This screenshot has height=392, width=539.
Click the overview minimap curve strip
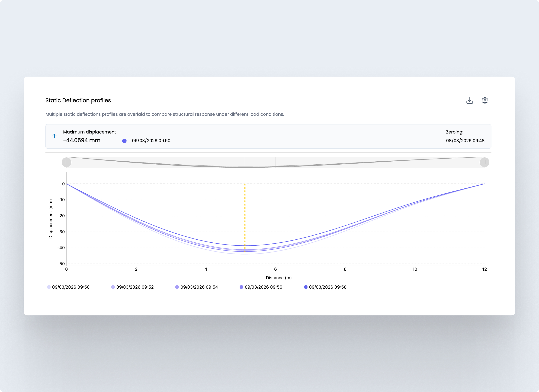356,163
